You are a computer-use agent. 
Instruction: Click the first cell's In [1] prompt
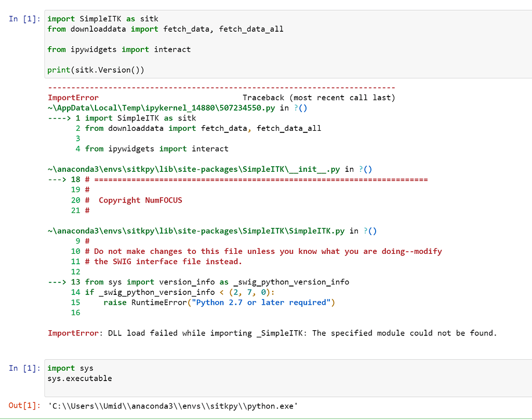[24, 19]
